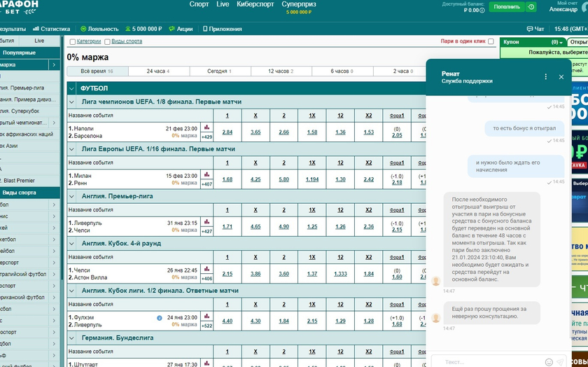Enable Пари в один клик checkbox
Viewport: 588px width, 367px height.
pyautogui.click(x=491, y=41)
